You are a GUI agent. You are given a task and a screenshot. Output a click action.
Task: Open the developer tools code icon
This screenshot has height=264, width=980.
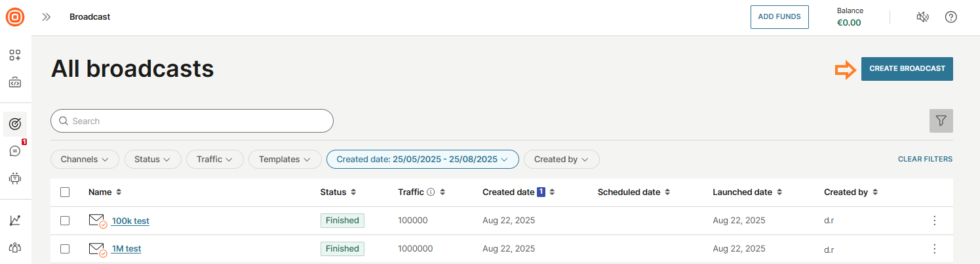click(x=15, y=83)
